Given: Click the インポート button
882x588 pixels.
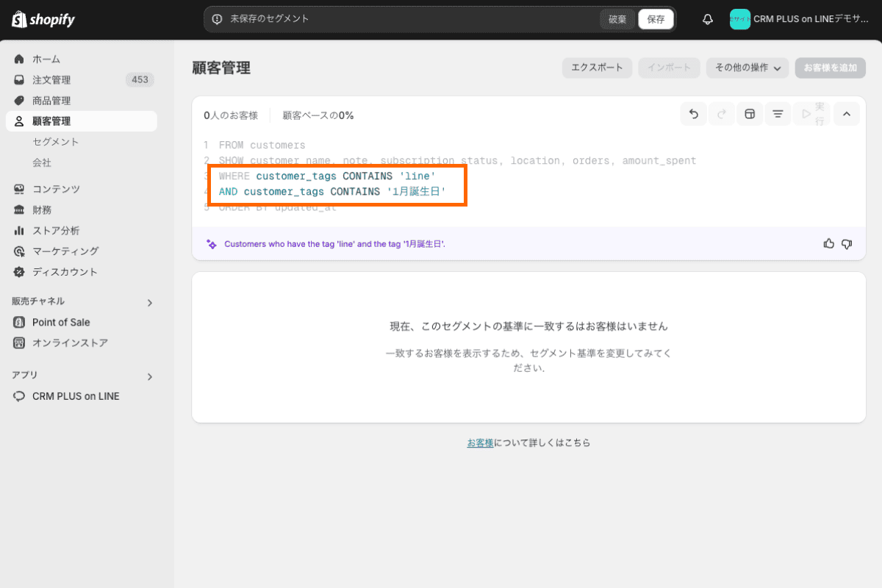Looking at the screenshot, I should 669,68.
